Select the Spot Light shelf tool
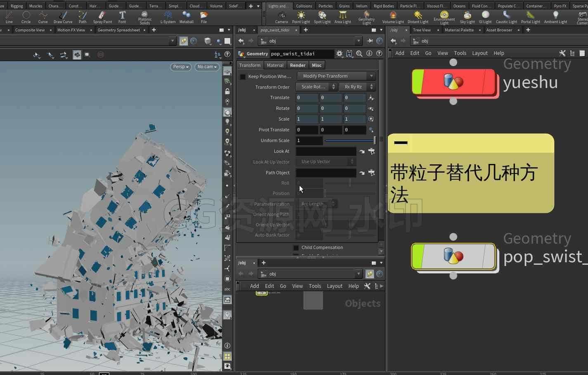The height and width of the screenshot is (375, 588). coord(322,17)
